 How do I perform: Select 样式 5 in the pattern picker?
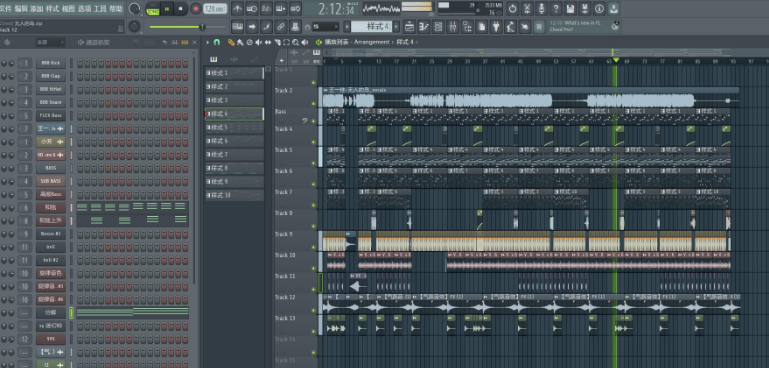(x=234, y=128)
